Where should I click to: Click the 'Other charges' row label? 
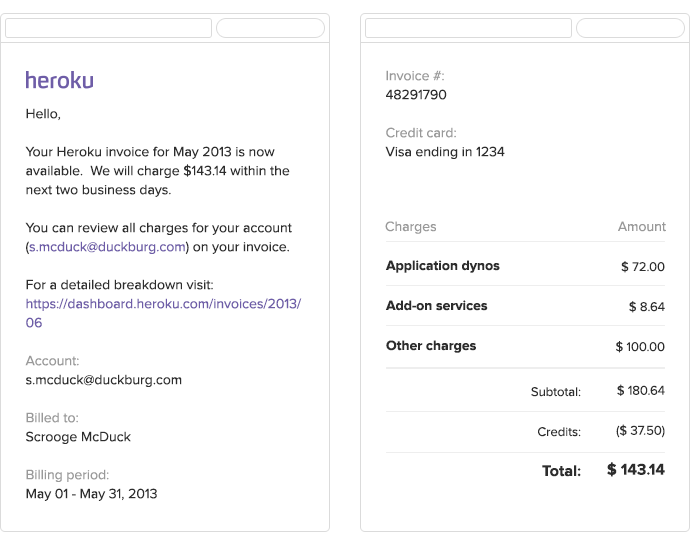431,346
